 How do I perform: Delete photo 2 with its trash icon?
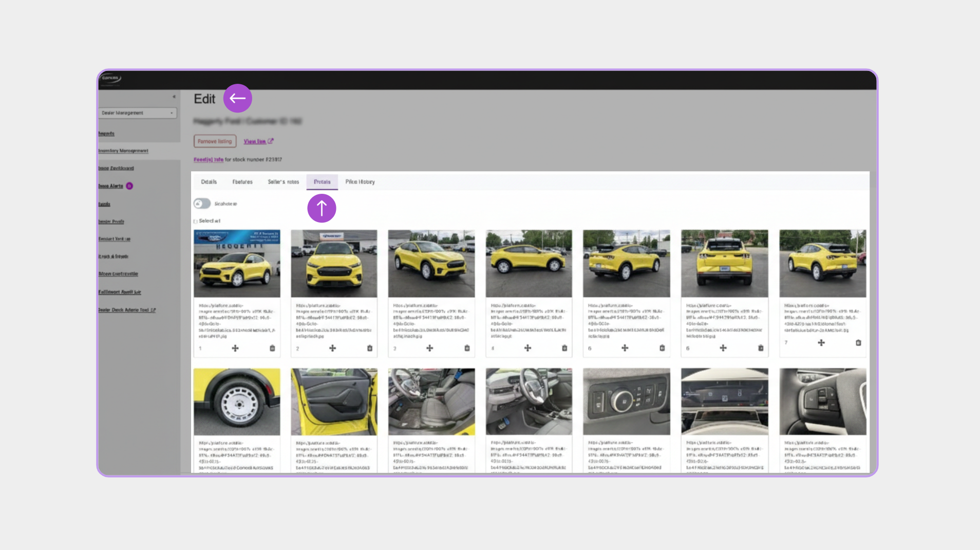[370, 349]
